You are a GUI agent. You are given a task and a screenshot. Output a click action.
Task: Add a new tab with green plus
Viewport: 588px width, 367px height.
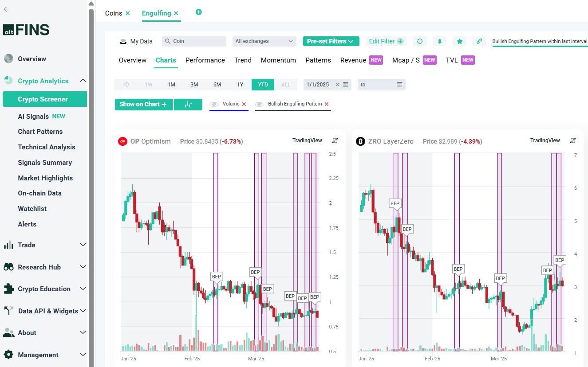click(199, 12)
